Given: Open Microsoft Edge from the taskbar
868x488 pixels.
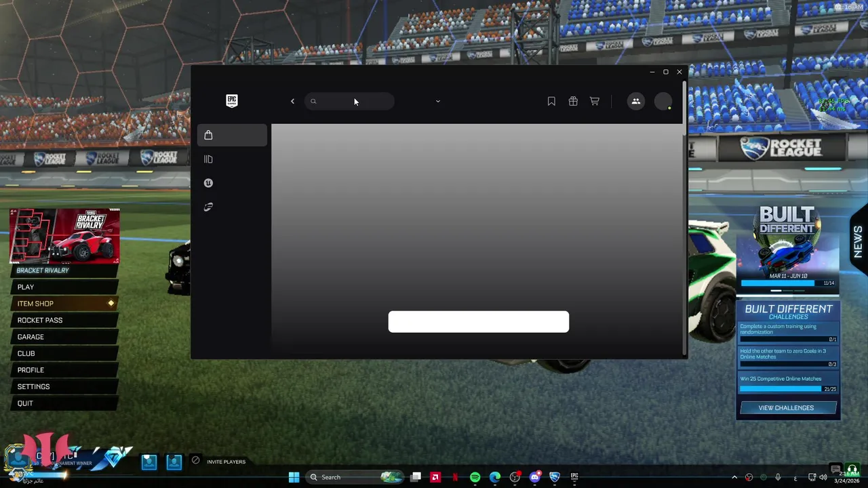Looking at the screenshot, I should (x=495, y=477).
